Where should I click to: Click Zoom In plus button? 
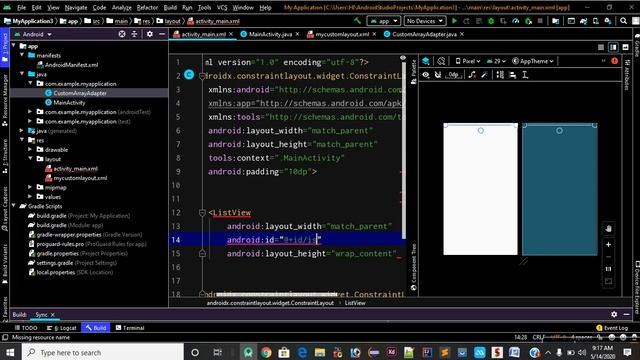click(608, 244)
